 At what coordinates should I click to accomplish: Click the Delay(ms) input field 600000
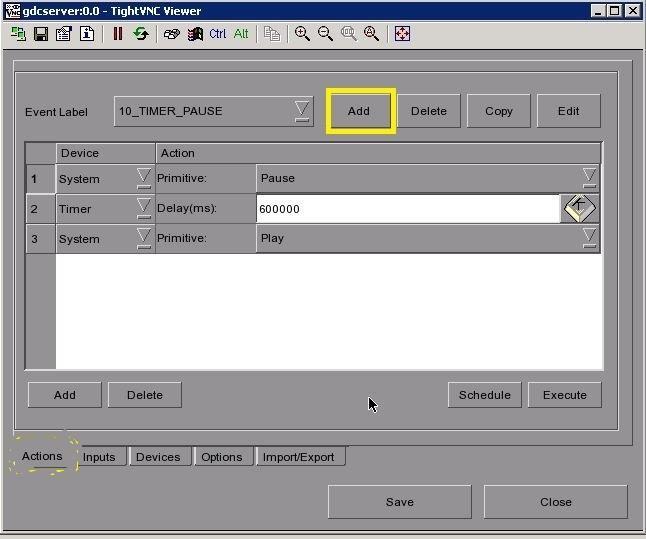[x=408, y=209]
